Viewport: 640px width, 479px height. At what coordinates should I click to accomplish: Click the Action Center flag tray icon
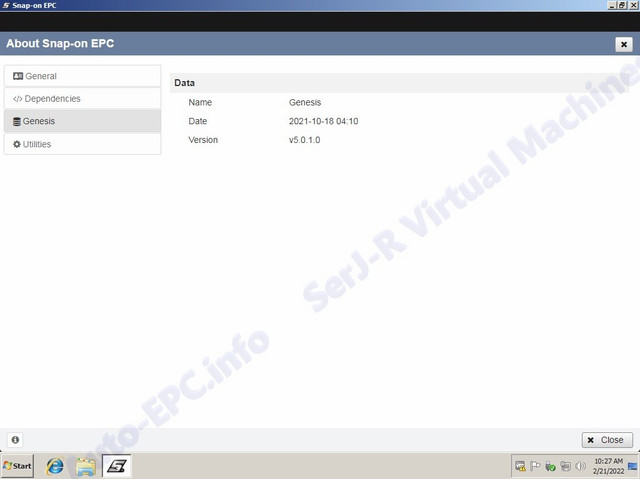(535, 466)
